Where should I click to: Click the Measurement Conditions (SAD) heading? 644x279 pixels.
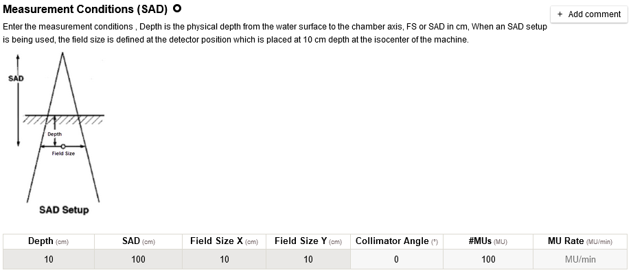click(86, 10)
